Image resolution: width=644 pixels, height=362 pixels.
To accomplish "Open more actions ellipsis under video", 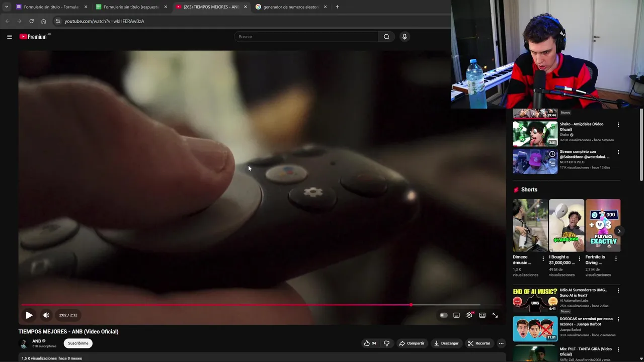I will tap(501, 343).
